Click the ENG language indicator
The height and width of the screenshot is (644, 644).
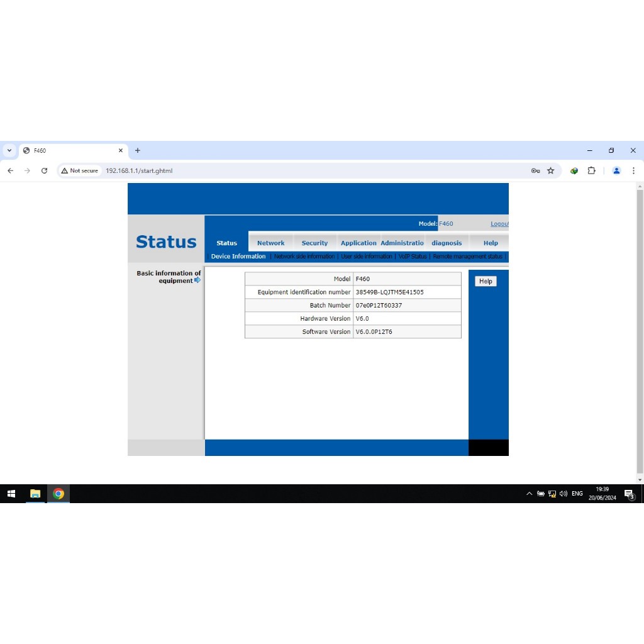(x=577, y=494)
